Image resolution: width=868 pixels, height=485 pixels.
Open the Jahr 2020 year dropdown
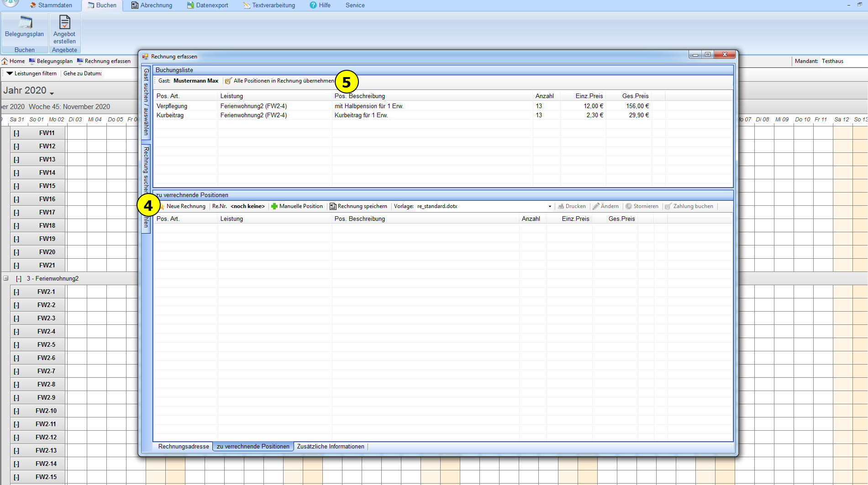coord(52,93)
